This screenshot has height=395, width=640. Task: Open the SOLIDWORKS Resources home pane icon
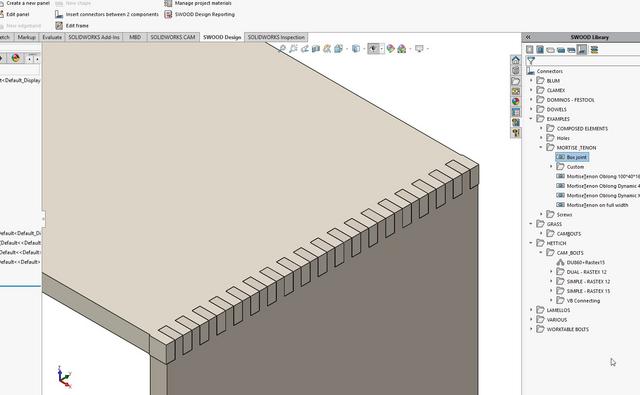click(x=516, y=60)
